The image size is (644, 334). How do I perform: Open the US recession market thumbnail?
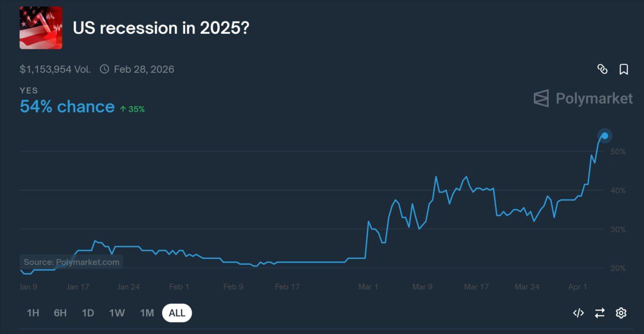pos(41,28)
